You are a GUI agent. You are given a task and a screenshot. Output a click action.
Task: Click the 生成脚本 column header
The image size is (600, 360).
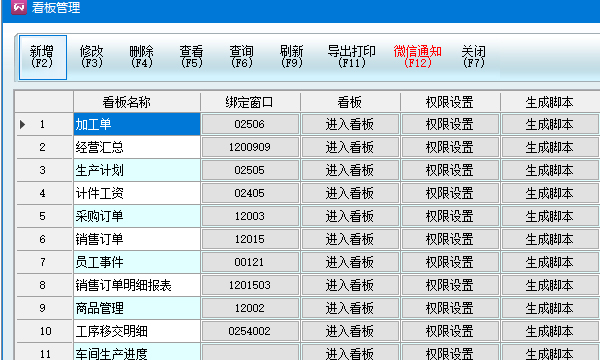click(x=550, y=102)
